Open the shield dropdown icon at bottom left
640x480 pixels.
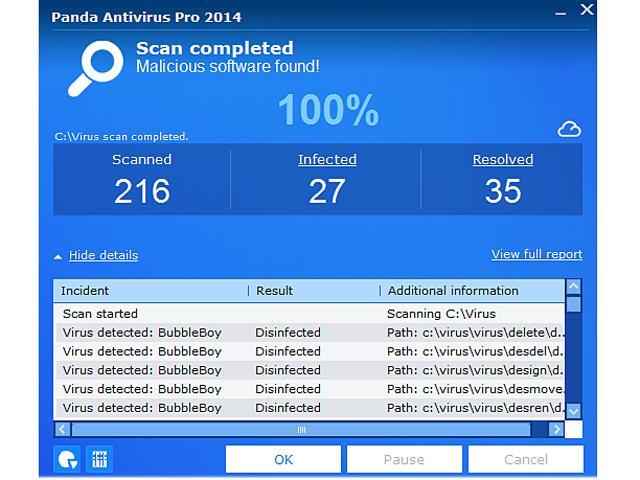click(x=67, y=460)
